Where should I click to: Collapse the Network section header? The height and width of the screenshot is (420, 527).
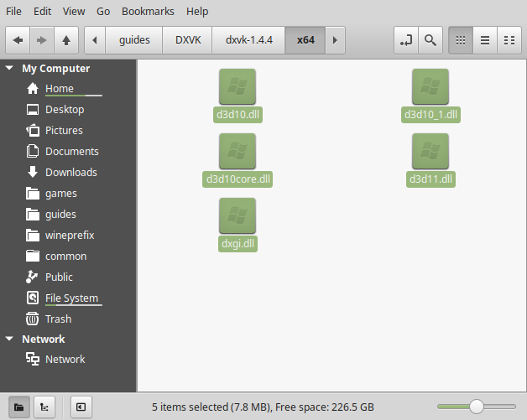[x=9, y=339]
